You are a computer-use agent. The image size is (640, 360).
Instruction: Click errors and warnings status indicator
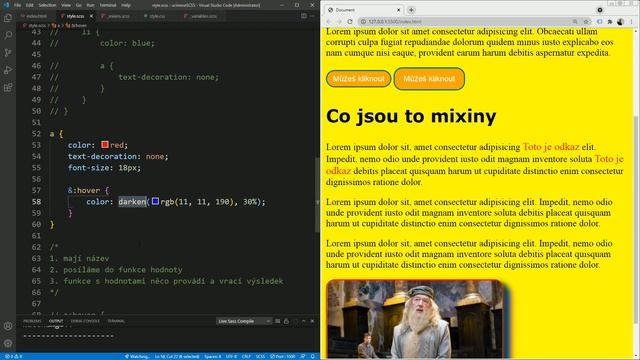[13, 356]
